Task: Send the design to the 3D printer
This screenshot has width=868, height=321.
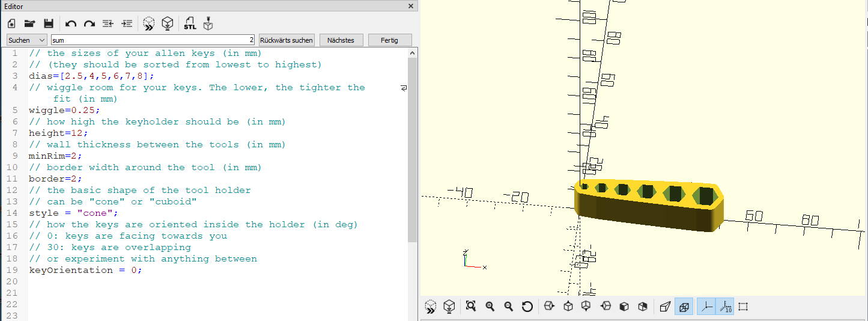Action: [208, 24]
